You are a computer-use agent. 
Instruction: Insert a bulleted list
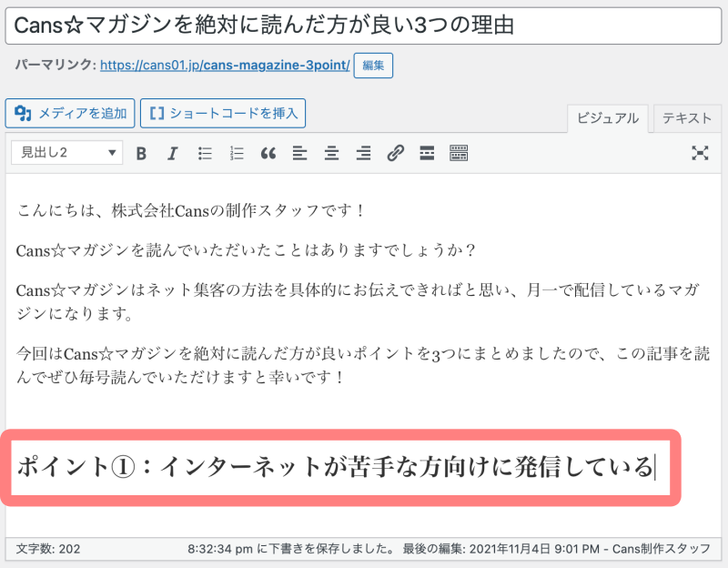[x=206, y=153]
